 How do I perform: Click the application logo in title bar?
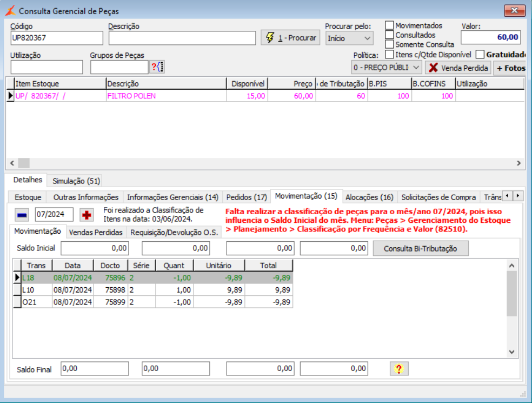[10, 10]
